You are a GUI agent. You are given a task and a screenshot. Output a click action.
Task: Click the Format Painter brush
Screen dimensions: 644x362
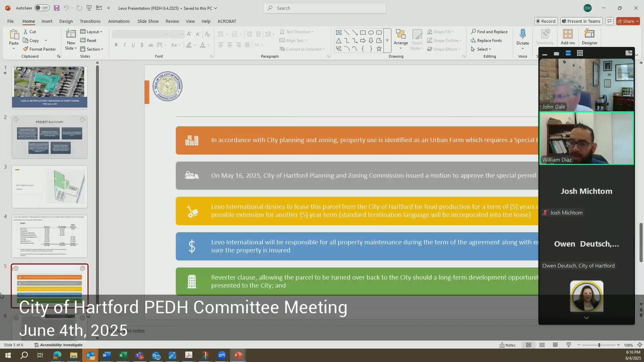pyautogui.click(x=25, y=49)
